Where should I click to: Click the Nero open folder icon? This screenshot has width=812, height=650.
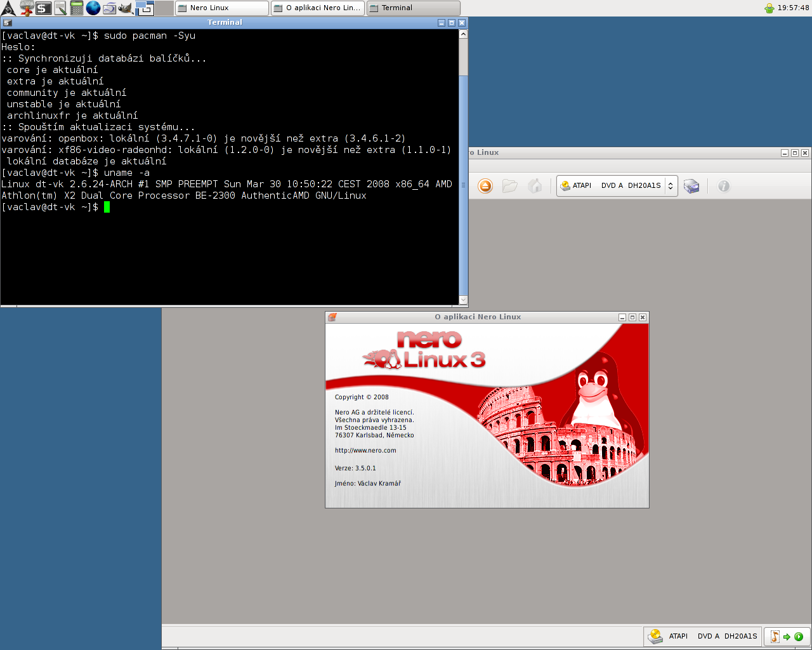509,186
